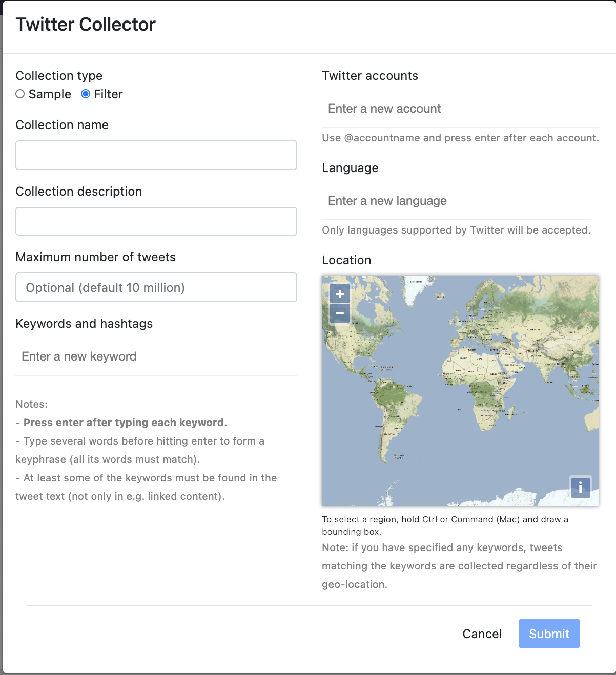
Task: Focus the 'Enter a new keyword' field
Action: pyautogui.click(x=156, y=356)
